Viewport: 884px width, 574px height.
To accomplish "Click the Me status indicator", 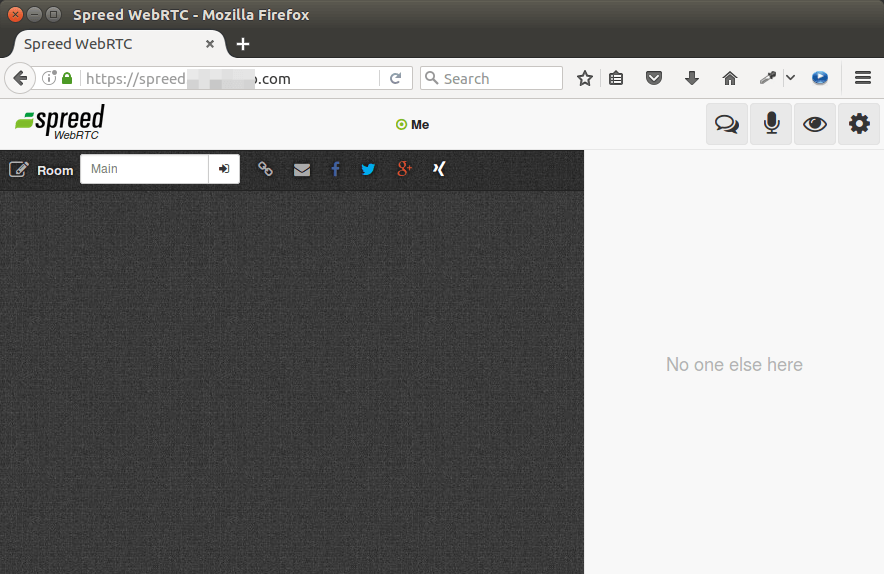I will [413, 125].
